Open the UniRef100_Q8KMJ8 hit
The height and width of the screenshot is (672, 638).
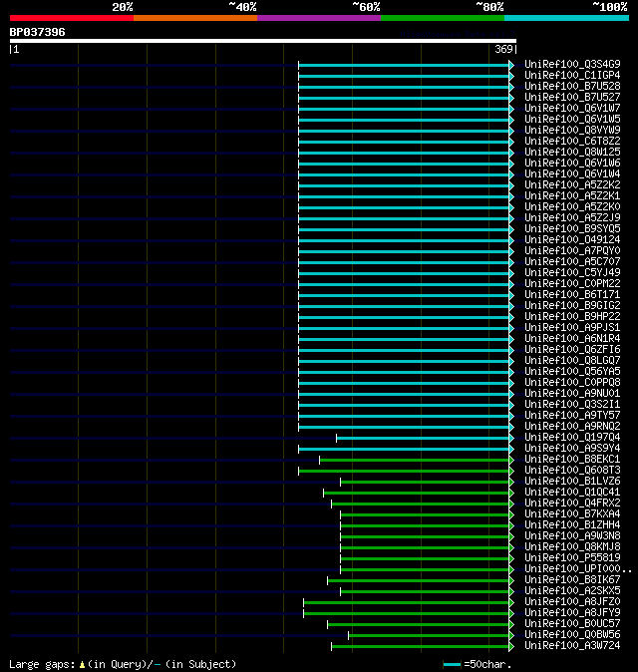click(x=572, y=546)
